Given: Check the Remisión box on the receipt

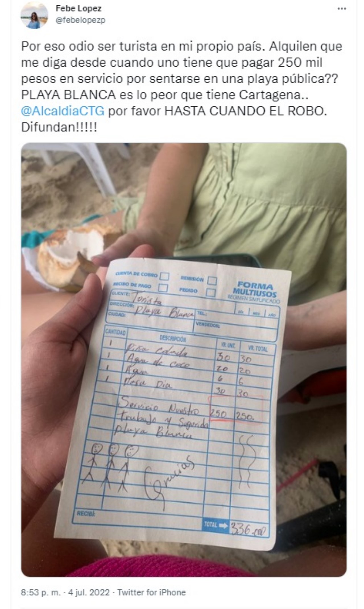Looking at the screenshot, I should (x=212, y=281).
